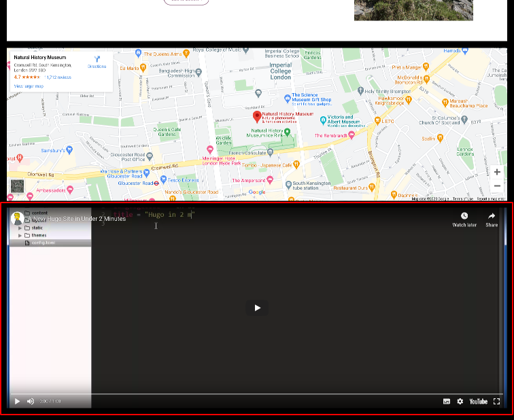Click the video progress bar
The height and width of the screenshot is (420, 514).
click(257, 393)
